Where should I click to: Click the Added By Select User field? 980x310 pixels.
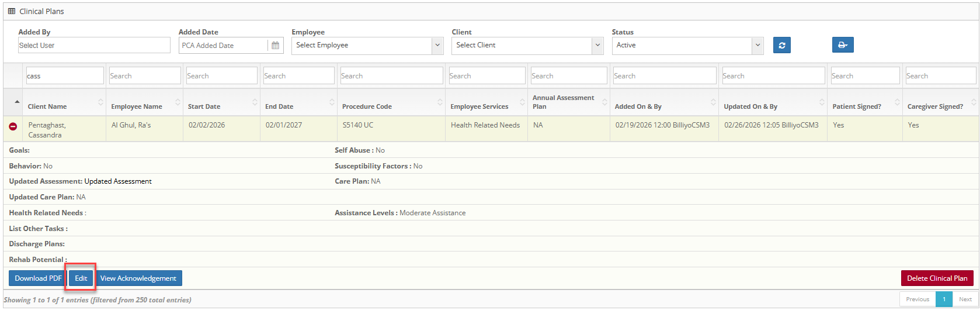point(94,46)
